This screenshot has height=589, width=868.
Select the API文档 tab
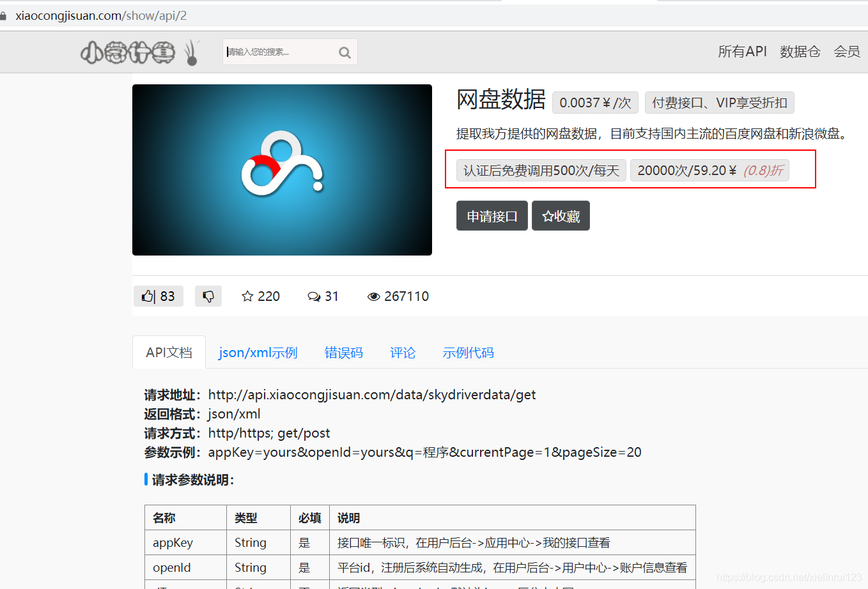169,353
